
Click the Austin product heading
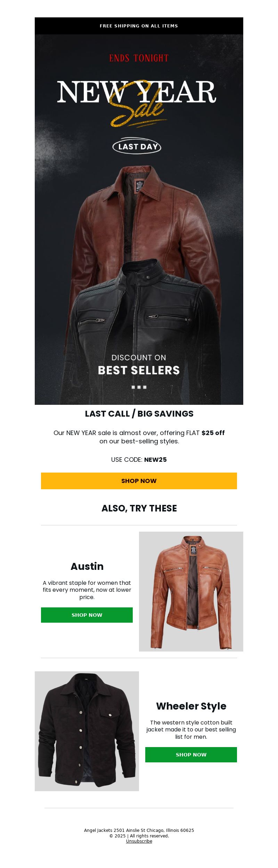(x=87, y=566)
